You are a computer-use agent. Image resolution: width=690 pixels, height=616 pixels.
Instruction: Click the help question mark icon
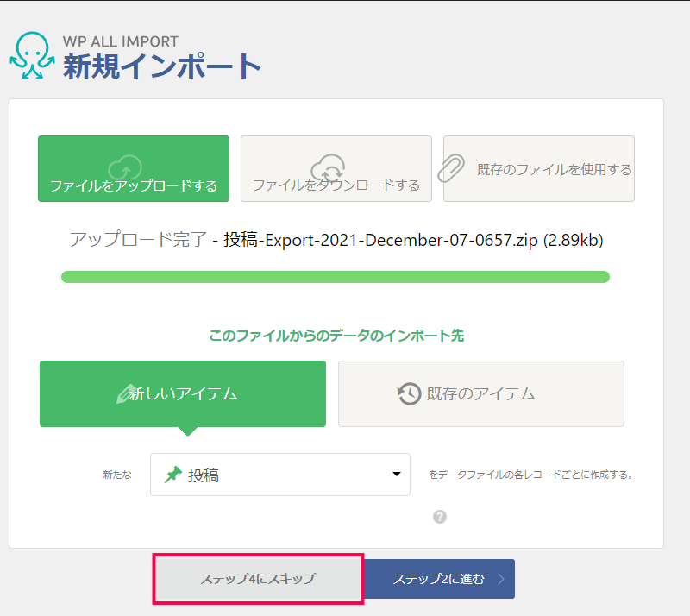(x=440, y=517)
